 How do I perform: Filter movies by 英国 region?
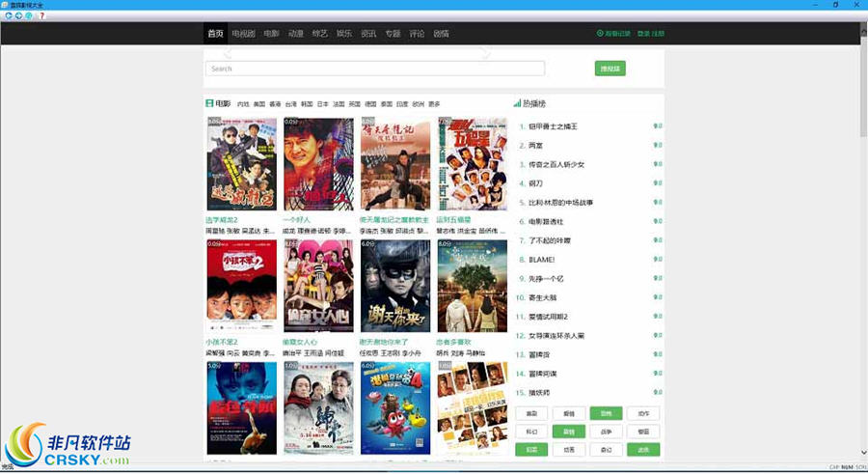pyautogui.click(x=355, y=104)
